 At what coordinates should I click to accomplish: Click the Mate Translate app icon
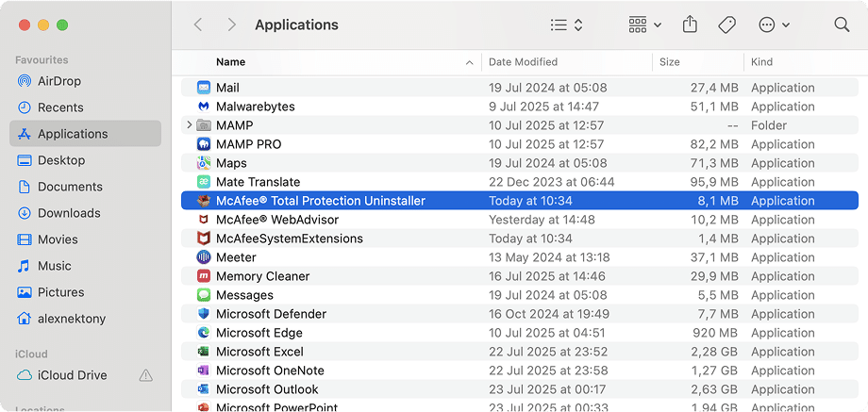[x=204, y=182]
